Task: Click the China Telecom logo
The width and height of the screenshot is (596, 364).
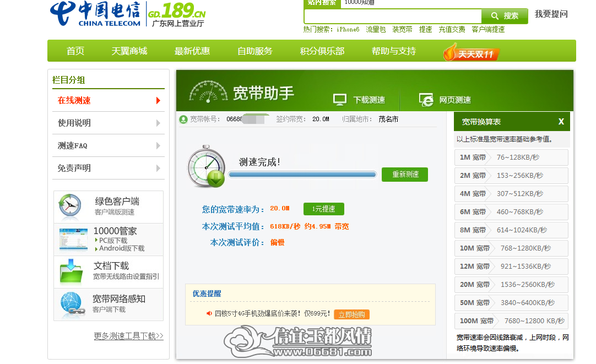Action: click(95, 14)
